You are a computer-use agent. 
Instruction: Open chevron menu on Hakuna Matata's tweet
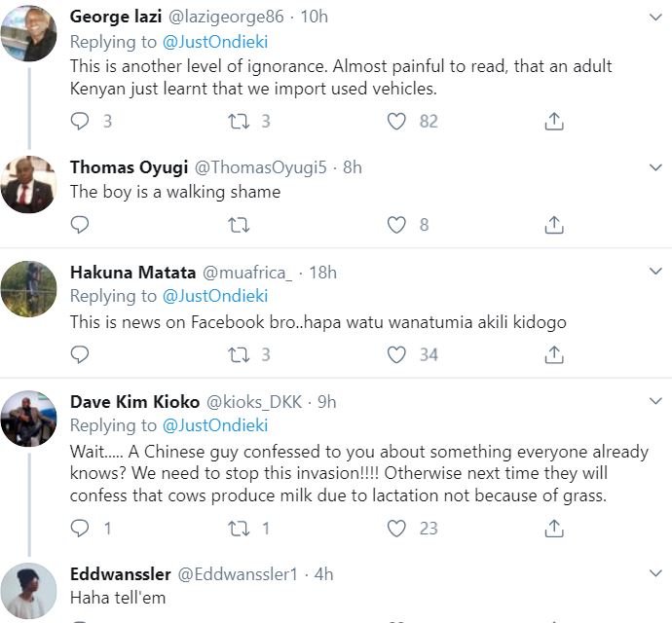(655, 272)
